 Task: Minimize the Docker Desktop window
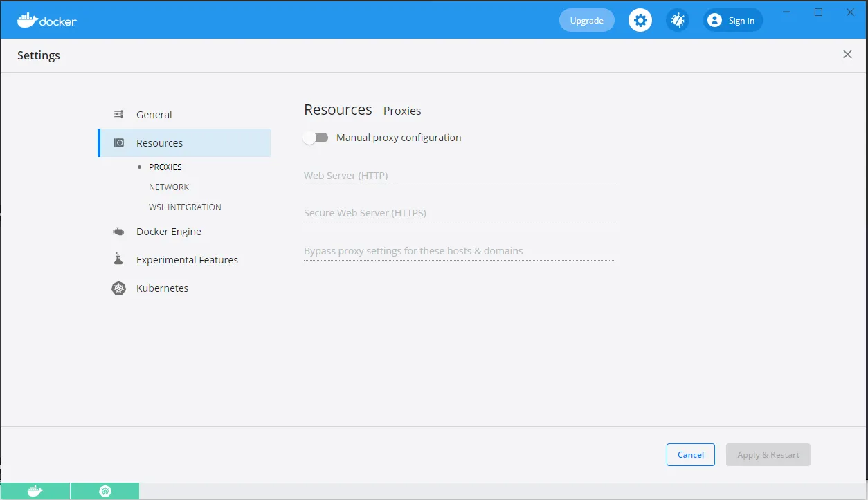786,12
